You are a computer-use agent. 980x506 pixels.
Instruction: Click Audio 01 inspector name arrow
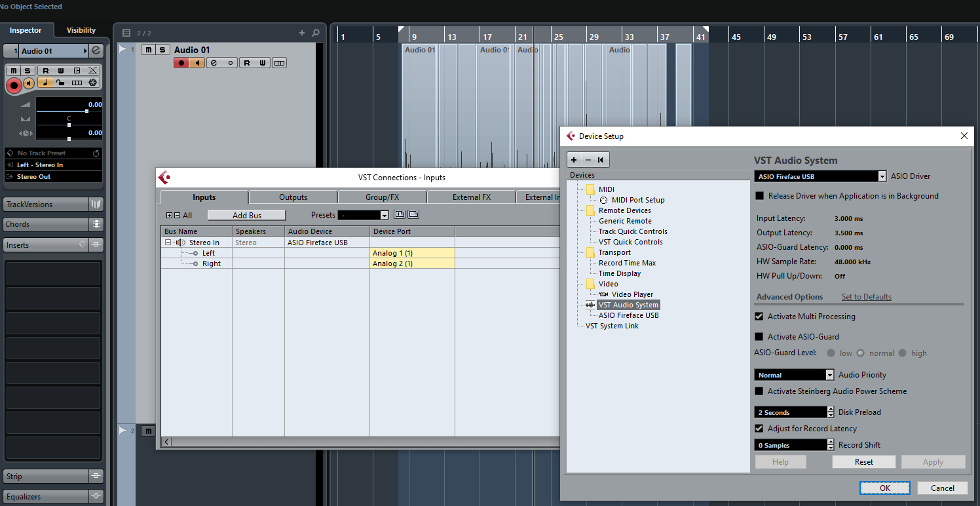pos(85,51)
